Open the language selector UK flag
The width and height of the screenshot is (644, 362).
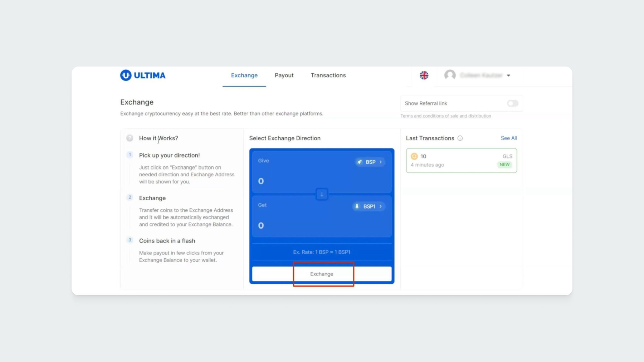(x=424, y=75)
